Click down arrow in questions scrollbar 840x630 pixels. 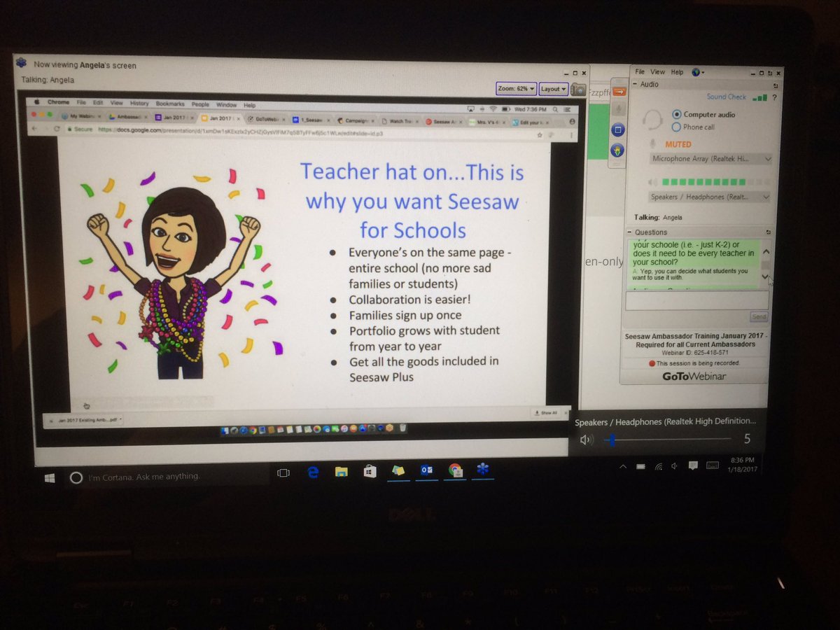click(765, 277)
